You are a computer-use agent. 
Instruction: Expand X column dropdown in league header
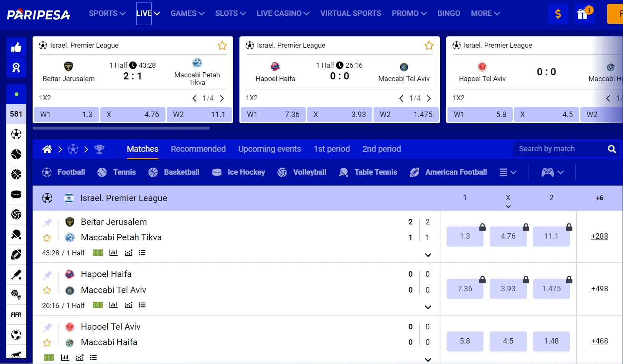508,206
